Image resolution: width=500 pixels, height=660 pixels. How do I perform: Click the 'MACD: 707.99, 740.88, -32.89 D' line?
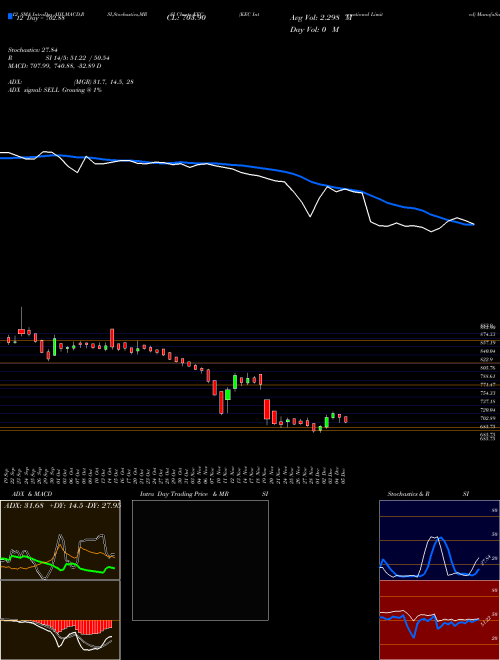click(55, 66)
